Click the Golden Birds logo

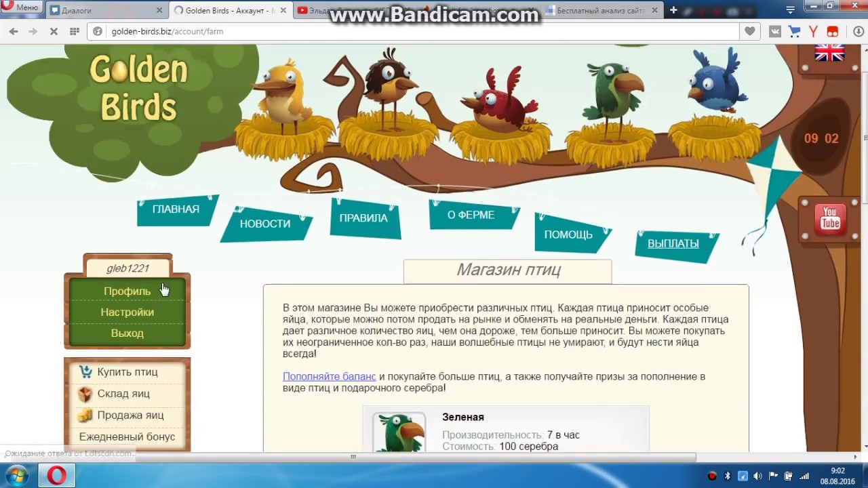(x=138, y=88)
